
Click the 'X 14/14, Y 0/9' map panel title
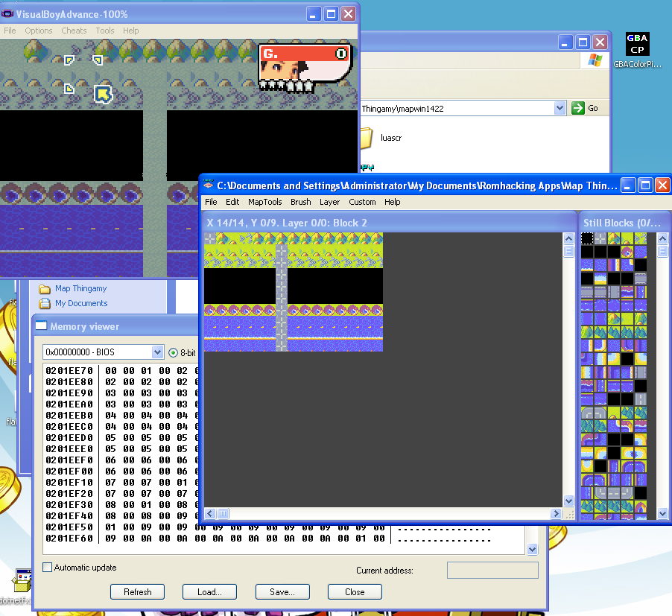point(287,223)
